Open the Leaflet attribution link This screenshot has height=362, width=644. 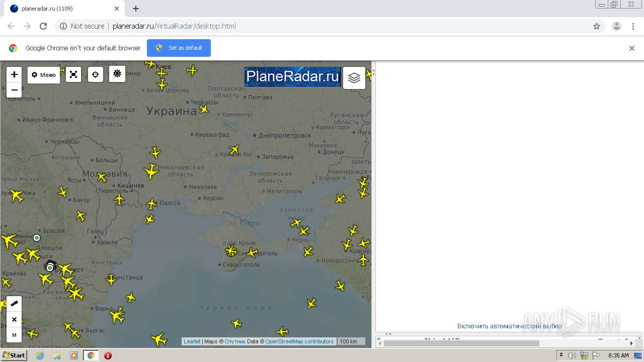coord(192,341)
